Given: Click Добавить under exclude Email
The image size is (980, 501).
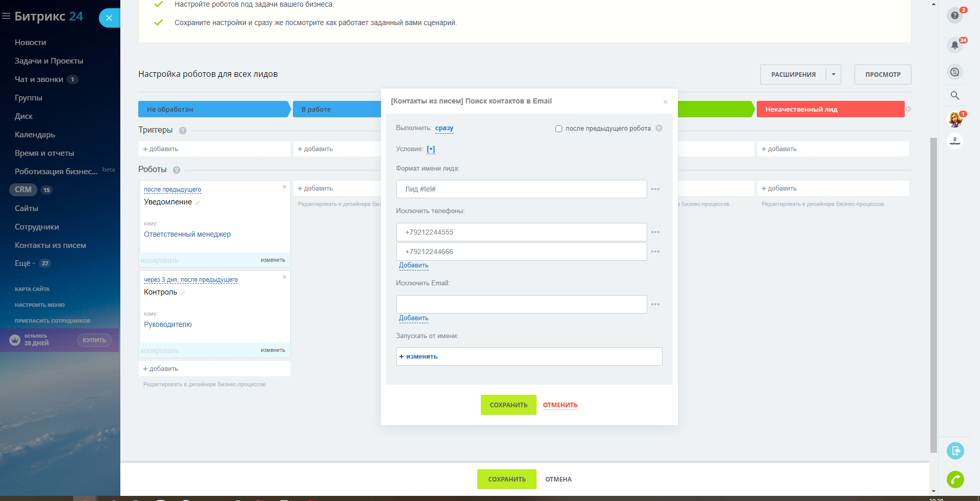Looking at the screenshot, I should pos(414,318).
